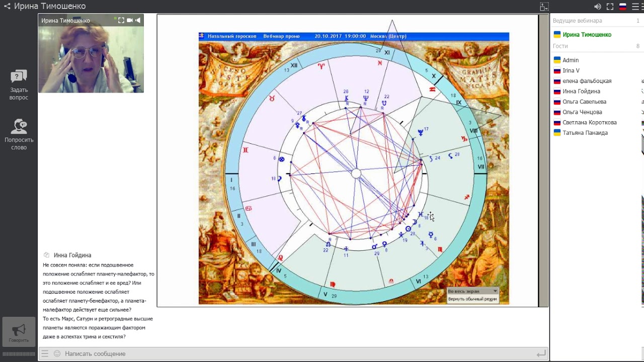Open the Russian flag language selector
Image resolution: width=644 pixels, height=362 pixels.
pyautogui.click(x=622, y=7)
